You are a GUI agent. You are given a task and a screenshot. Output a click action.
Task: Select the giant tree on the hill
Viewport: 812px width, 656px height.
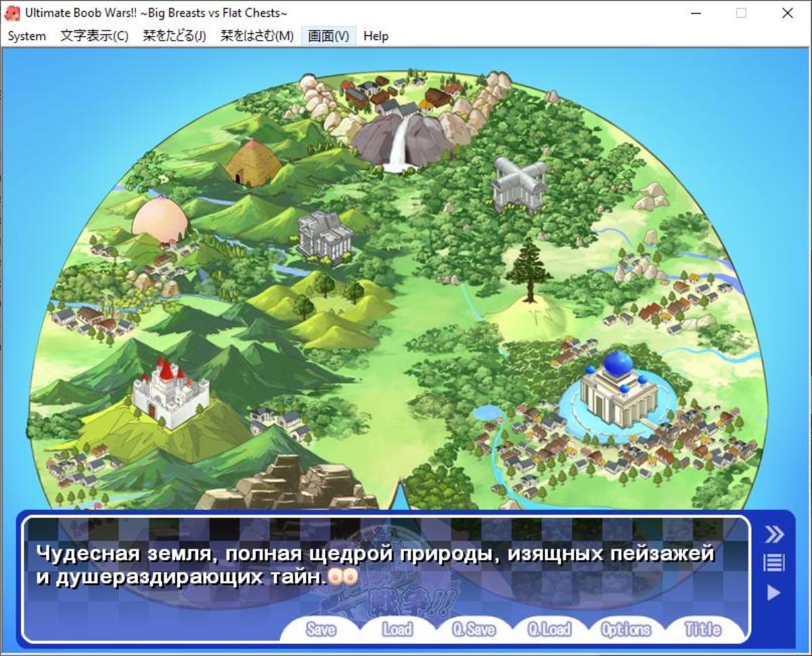coord(527,271)
